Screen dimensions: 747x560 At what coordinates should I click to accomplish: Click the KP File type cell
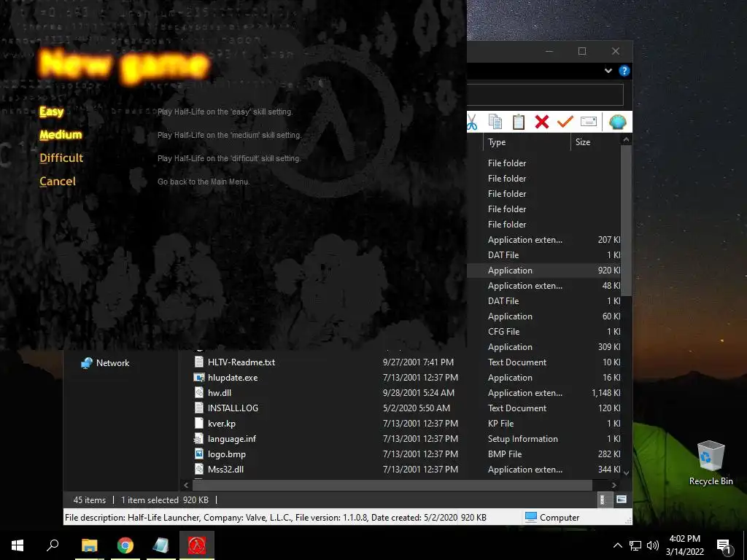(x=500, y=424)
